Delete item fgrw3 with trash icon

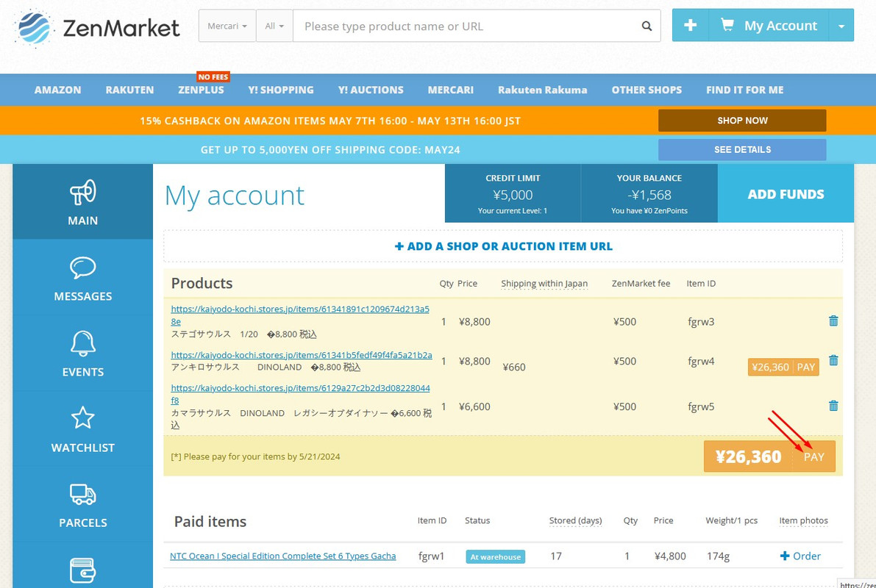click(x=833, y=320)
